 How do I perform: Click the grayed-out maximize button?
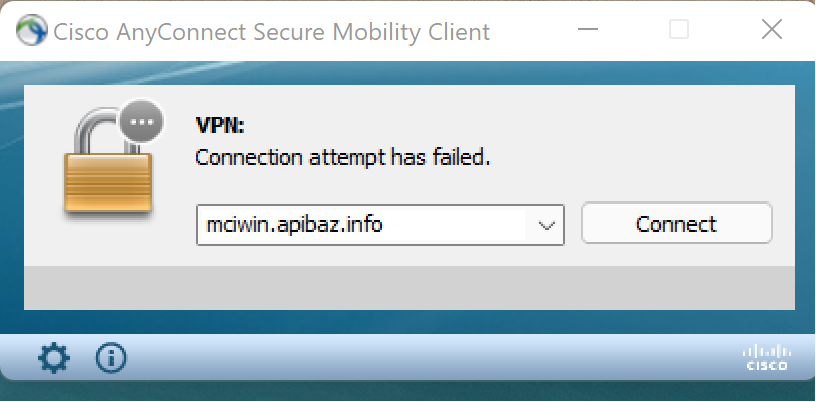pos(679,30)
